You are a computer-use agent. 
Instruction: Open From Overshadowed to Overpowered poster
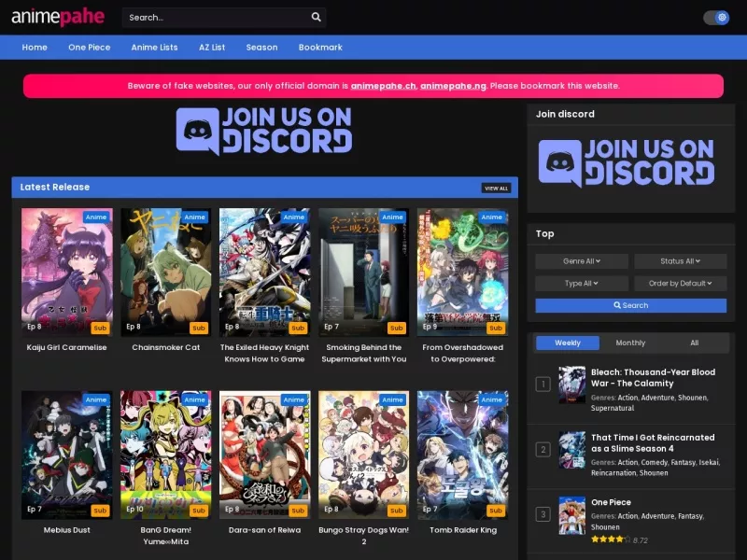pos(462,272)
